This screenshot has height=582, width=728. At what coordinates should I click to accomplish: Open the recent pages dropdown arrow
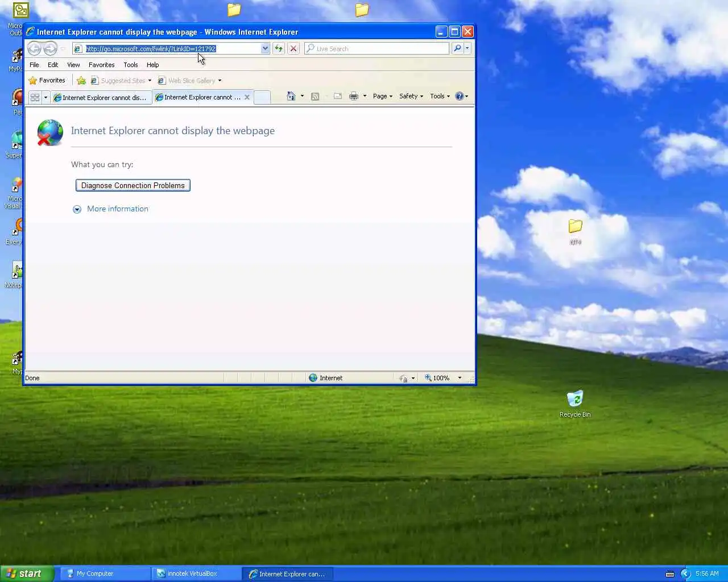[x=63, y=49]
